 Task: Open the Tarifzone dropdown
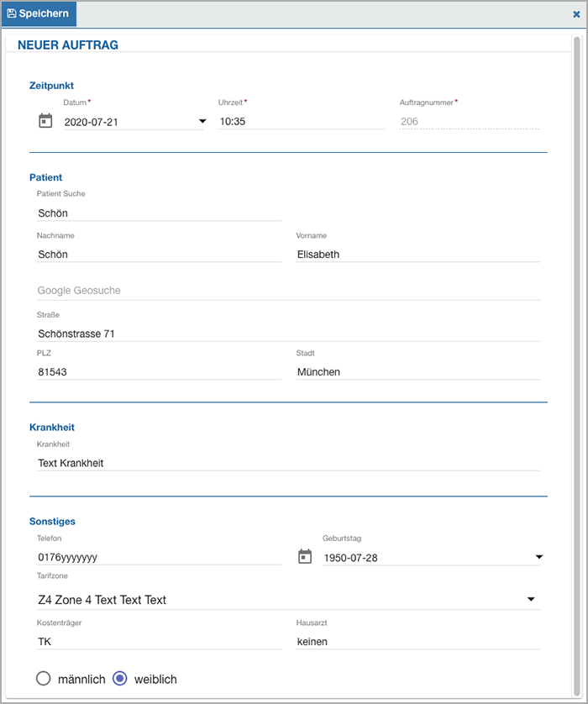tap(288, 599)
